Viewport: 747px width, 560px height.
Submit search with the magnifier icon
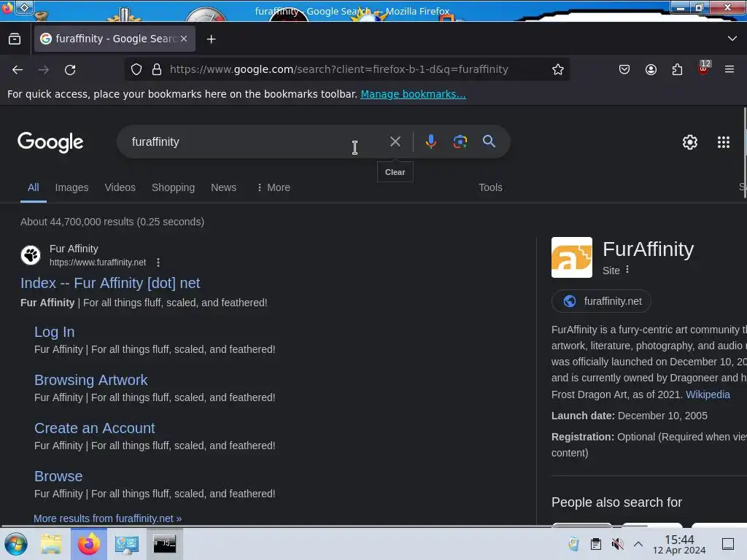[489, 141]
